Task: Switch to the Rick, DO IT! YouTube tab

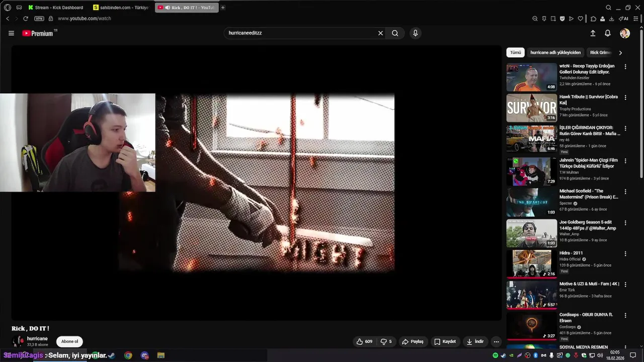Action: (x=186, y=8)
